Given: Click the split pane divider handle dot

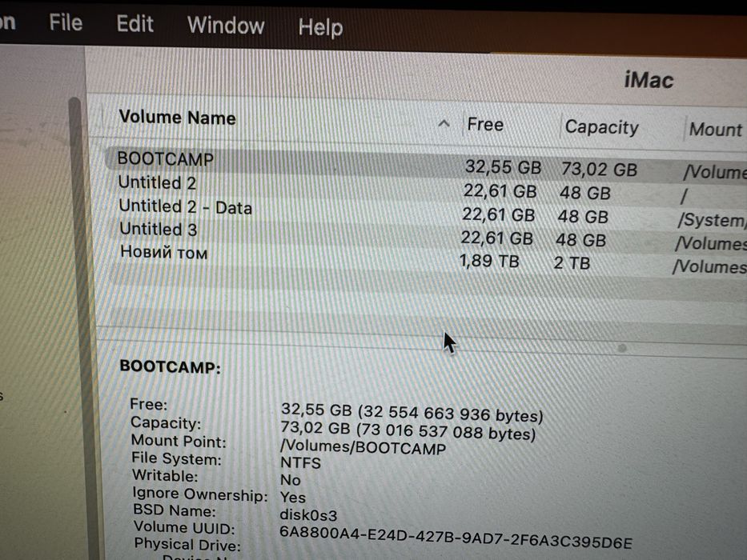Looking at the screenshot, I should tap(622, 348).
